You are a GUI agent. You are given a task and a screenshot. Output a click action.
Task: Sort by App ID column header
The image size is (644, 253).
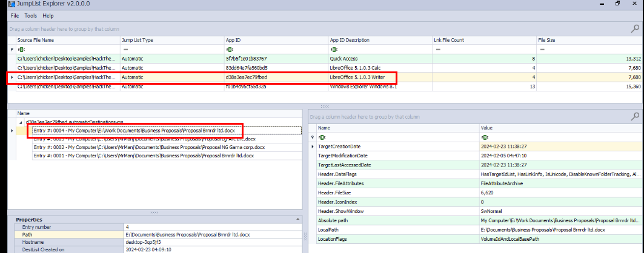tap(276, 40)
